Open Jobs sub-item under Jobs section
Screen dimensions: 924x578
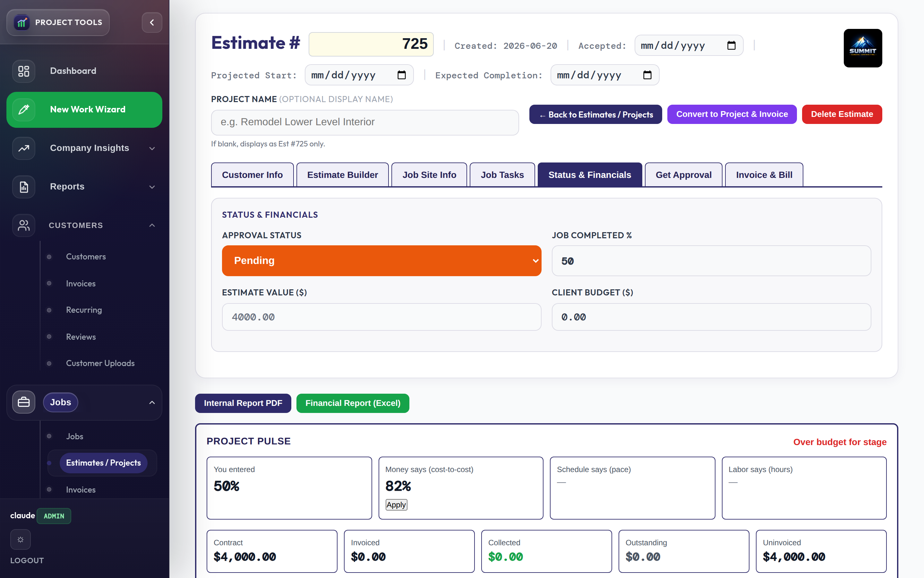(x=74, y=436)
